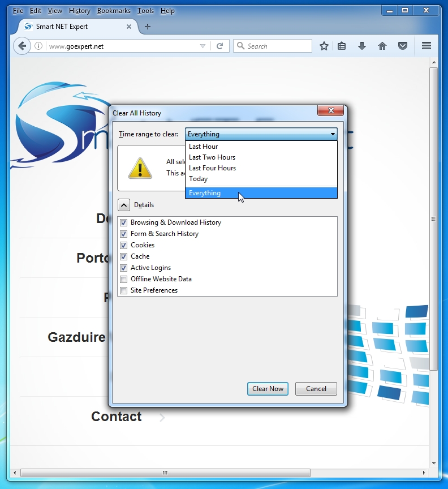Click the Back arrow navigation button
Image resolution: width=448 pixels, height=489 pixels.
coord(21,46)
